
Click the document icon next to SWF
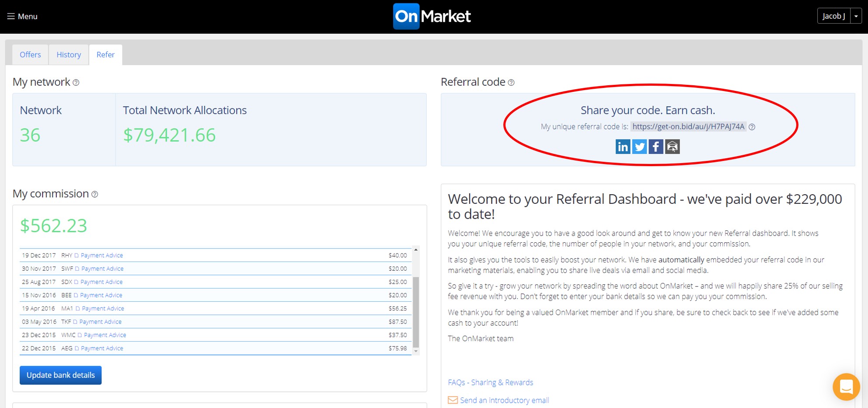77,269
